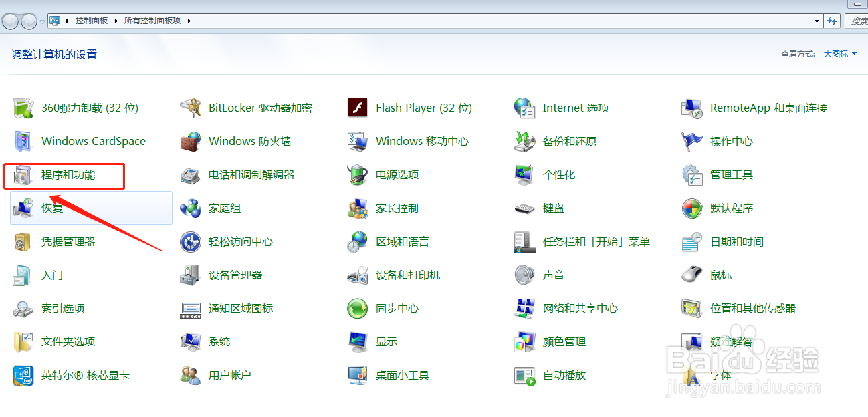Open the 电源选项 battery icon
This screenshot has height=417, width=868.
point(358,174)
